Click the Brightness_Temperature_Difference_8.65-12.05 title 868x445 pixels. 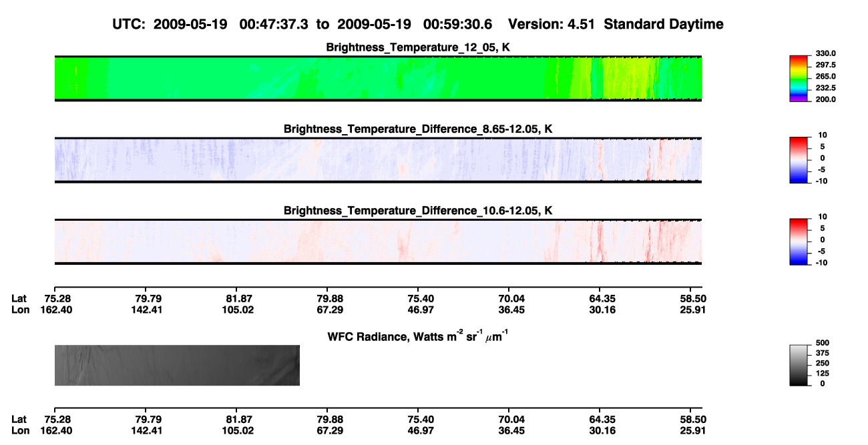click(x=418, y=129)
